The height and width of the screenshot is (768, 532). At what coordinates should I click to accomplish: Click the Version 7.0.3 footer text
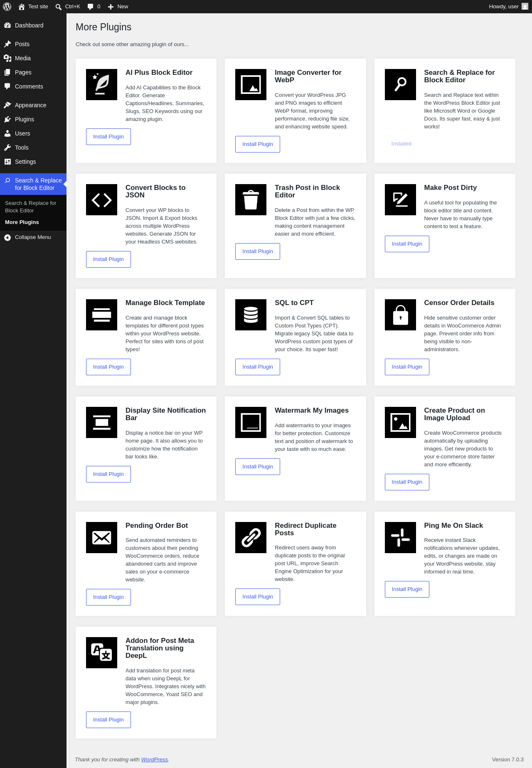(x=508, y=759)
